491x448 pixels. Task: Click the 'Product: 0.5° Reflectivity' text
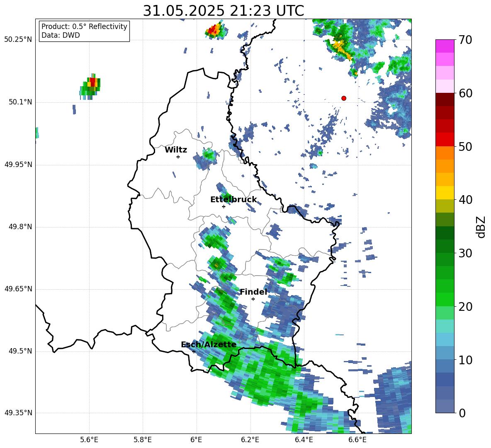point(84,27)
